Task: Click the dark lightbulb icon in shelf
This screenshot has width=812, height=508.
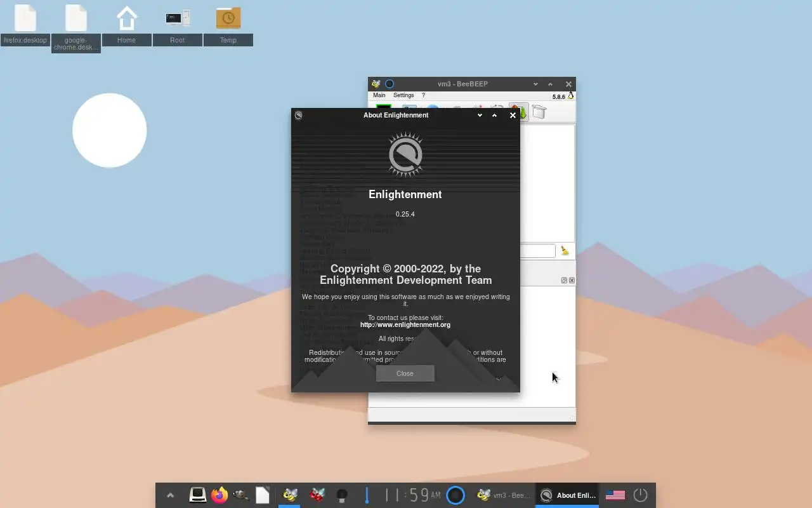Action: (341, 495)
